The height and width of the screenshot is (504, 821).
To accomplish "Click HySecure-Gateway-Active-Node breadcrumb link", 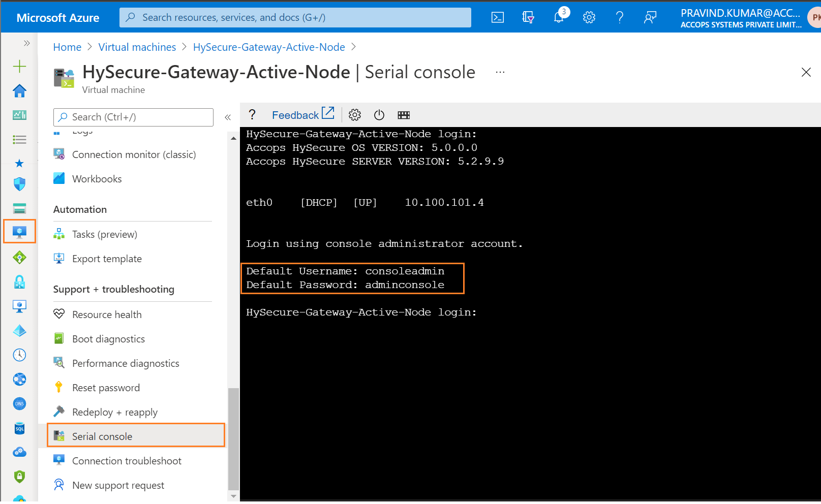I will (269, 47).
